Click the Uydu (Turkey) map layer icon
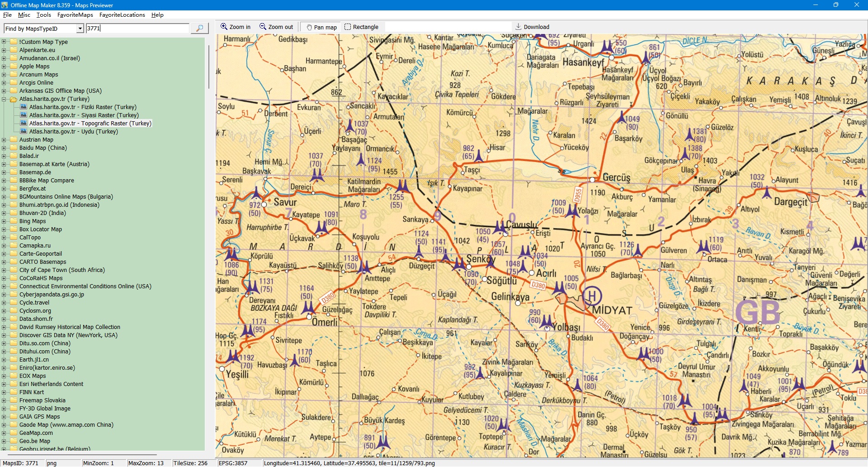The image size is (868, 467). click(24, 132)
